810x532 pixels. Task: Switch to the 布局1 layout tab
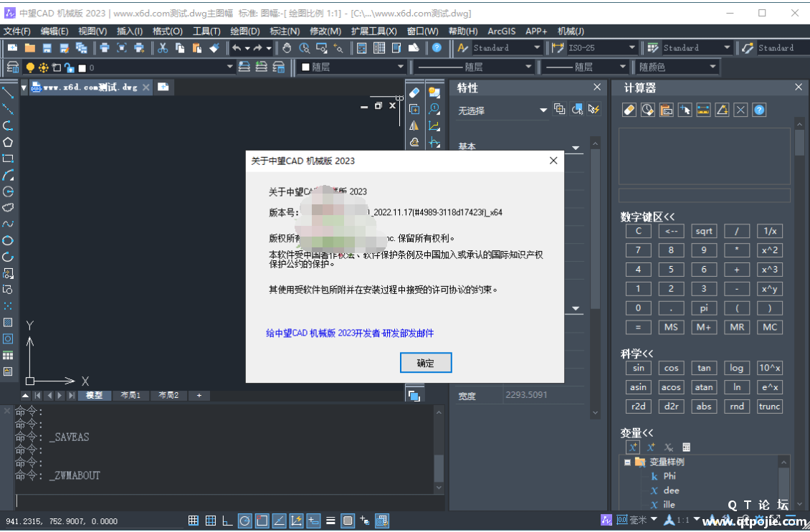click(x=130, y=395)
